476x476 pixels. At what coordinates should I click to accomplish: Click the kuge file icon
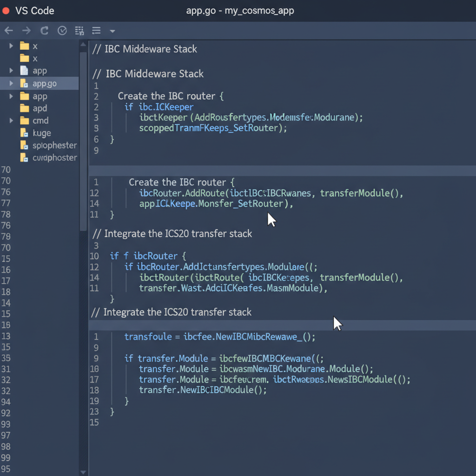(24, 132)
